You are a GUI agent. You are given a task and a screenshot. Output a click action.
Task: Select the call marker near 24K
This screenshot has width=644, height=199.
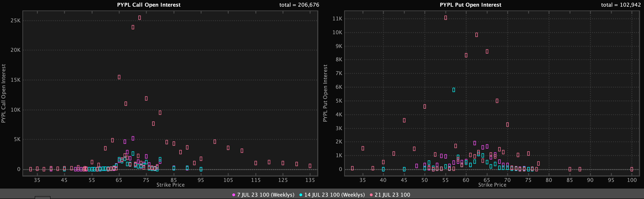pos(133,27)
